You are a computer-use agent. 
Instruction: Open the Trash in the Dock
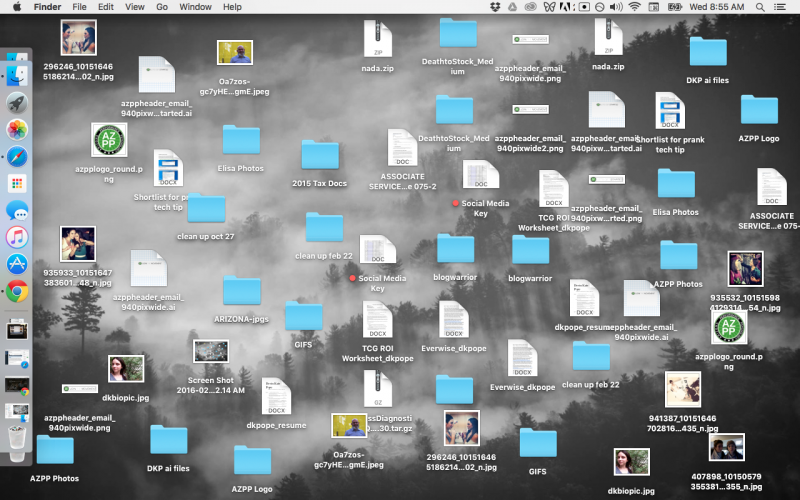tap(17, 440)
